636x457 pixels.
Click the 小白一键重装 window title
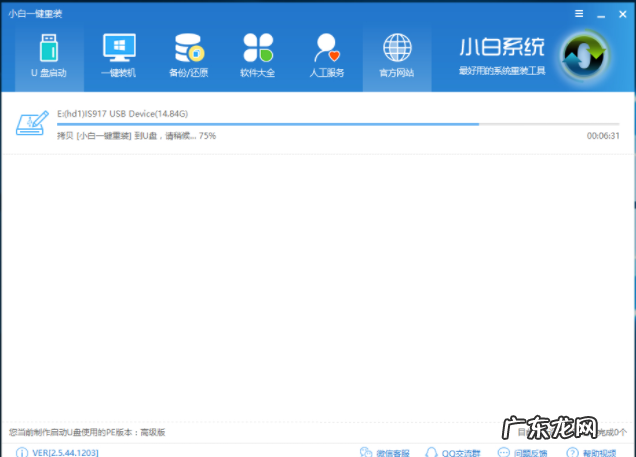pyautogui.click(x=35, y=14)
